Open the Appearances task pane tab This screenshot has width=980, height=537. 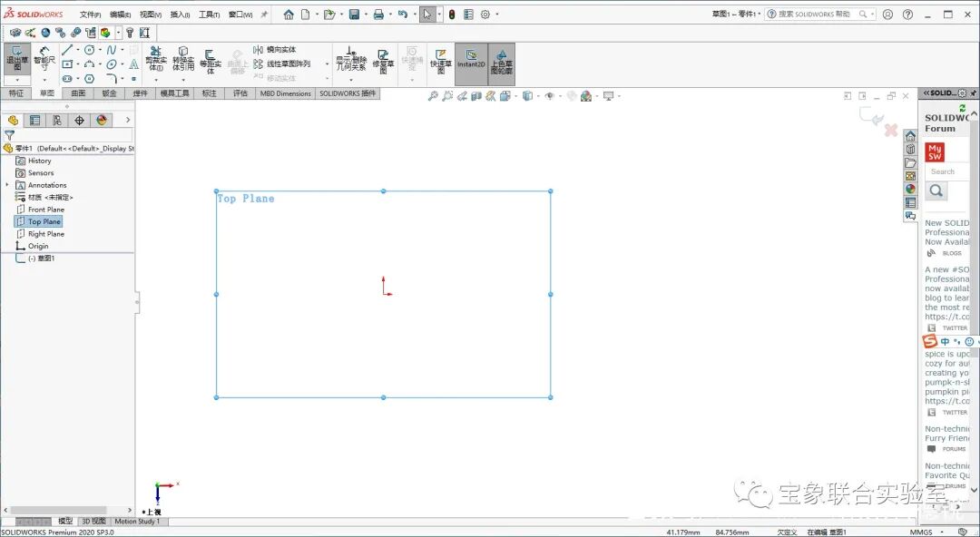pos(911,189)
